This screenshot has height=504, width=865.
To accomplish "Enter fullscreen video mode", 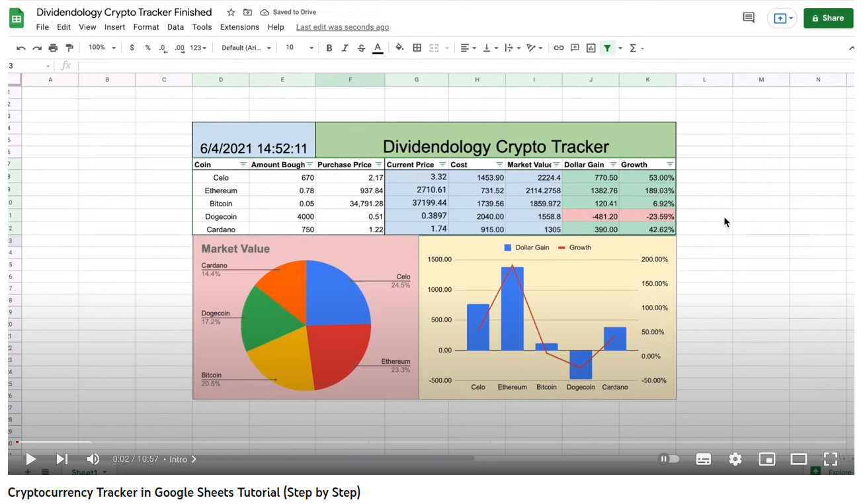I will point(831,459).
